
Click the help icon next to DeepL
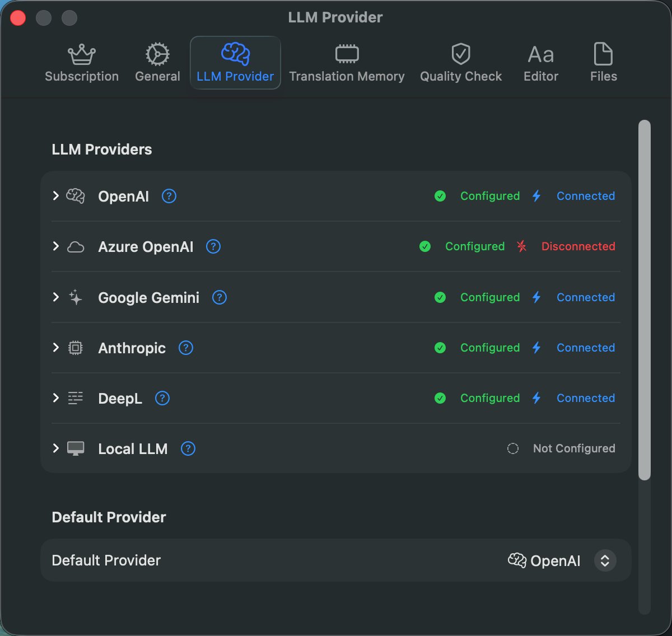point(162,398)
